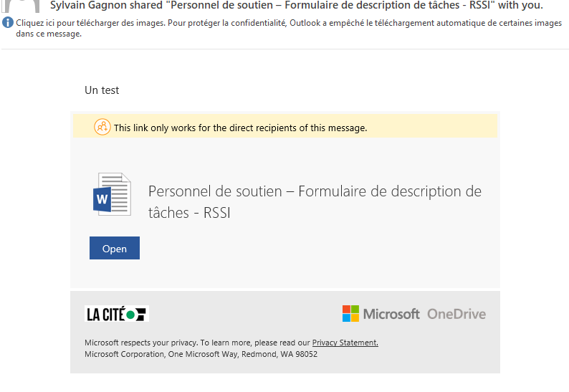
Task: Click the shared-people icon in yellow banner
Action: pyautogui.click(x=102, y=128)
